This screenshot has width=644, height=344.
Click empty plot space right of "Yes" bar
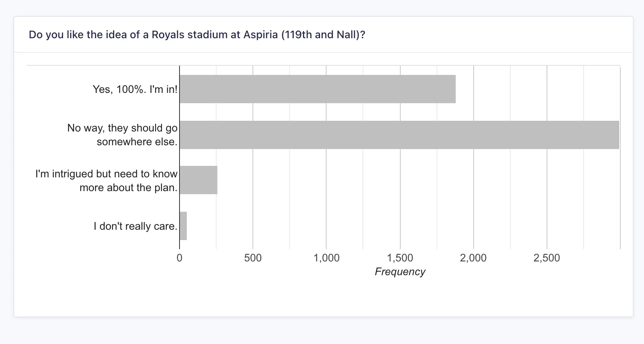click(x=535, y=89)
